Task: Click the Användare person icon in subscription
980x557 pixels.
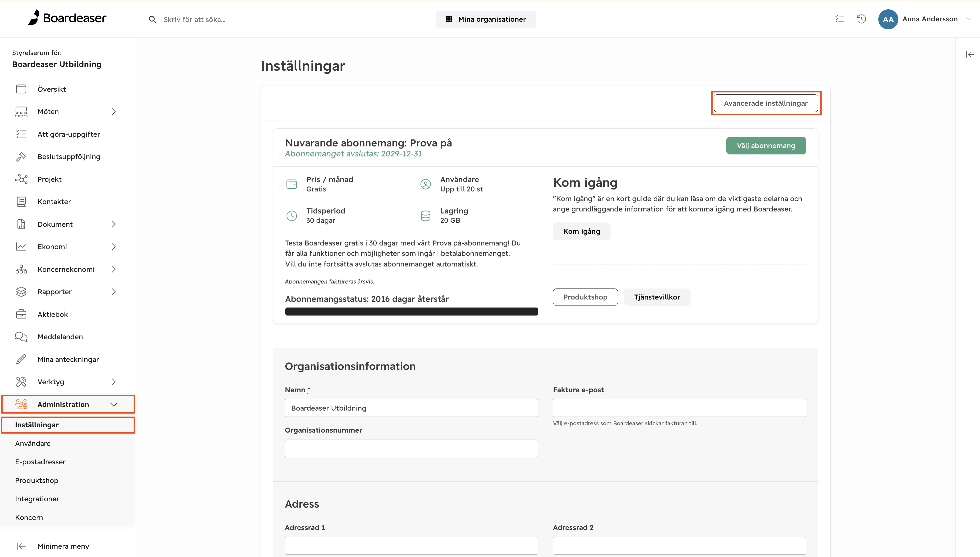Action: pyautogui.click(x=425, y=184)
